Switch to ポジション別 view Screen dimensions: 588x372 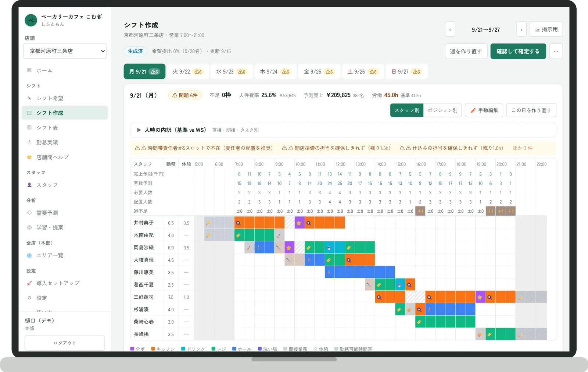(442, 110)
